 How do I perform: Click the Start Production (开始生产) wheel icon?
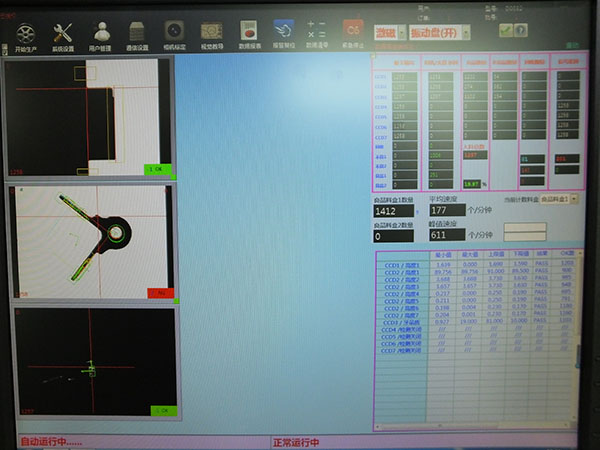click(24, 34)
